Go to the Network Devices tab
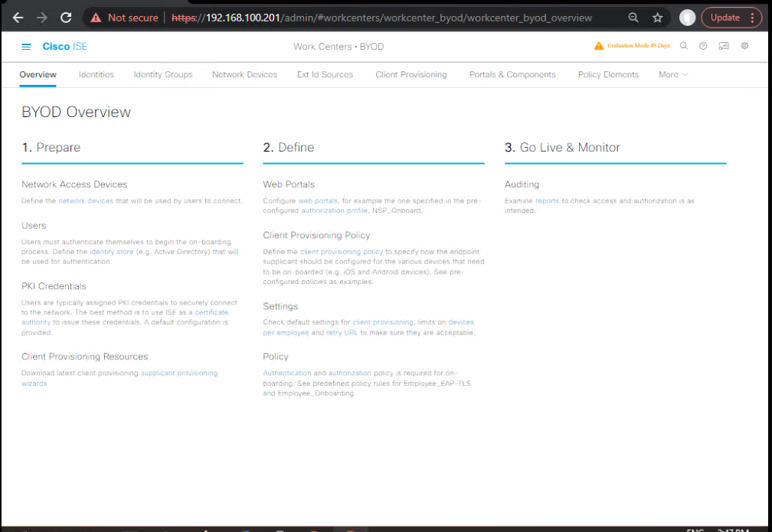 (245, 75)
